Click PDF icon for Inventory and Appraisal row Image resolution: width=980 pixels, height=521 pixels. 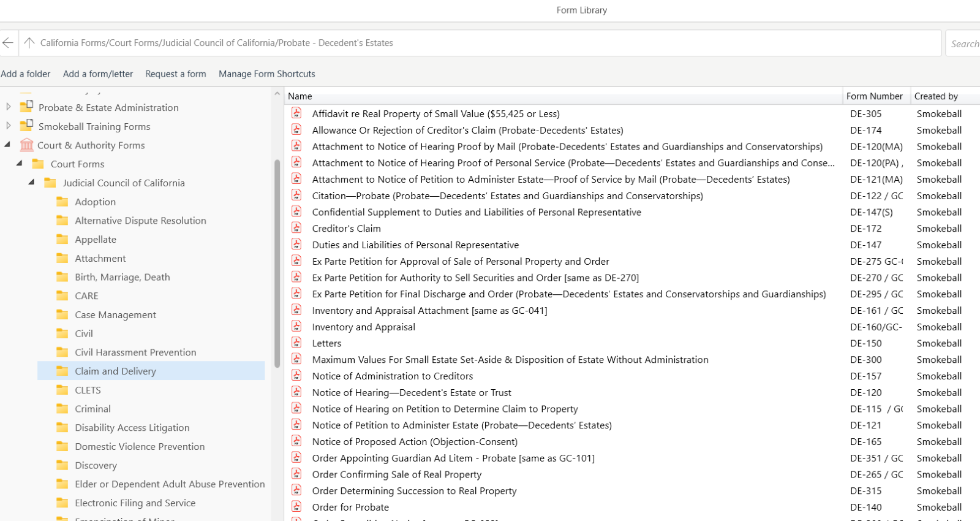(x=296, y=326)
